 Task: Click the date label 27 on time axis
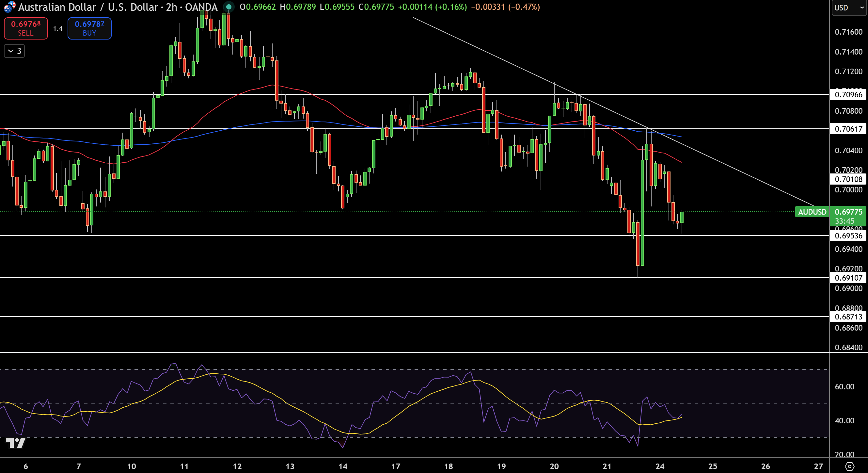(818, 466)
